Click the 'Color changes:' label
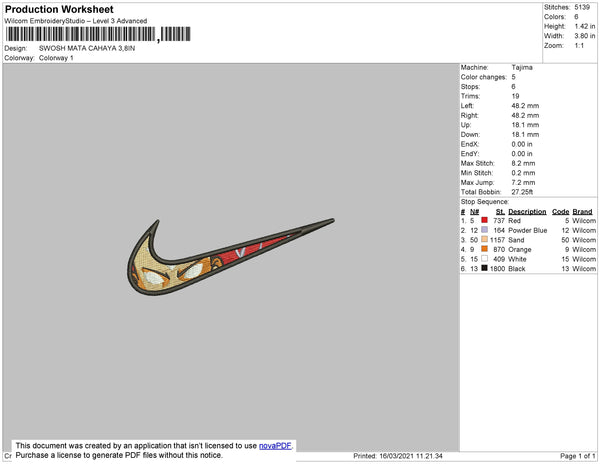Screen dimensions: 600x464 point(483,77)
